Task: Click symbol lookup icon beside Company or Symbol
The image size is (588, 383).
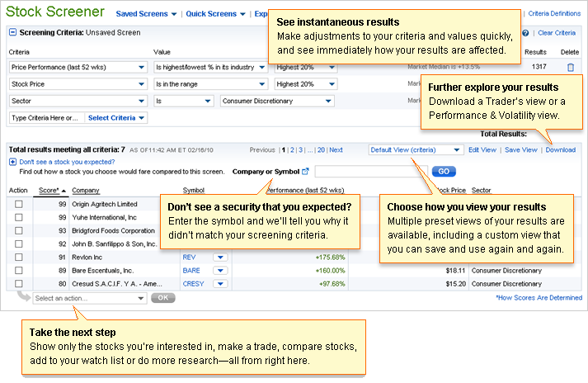Action: [x=305, y=172]
